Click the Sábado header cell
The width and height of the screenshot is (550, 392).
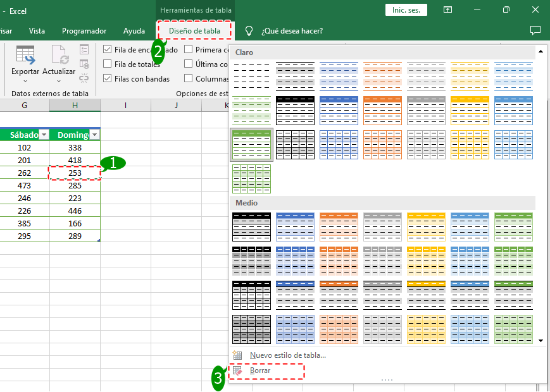(x=25, y=135)
